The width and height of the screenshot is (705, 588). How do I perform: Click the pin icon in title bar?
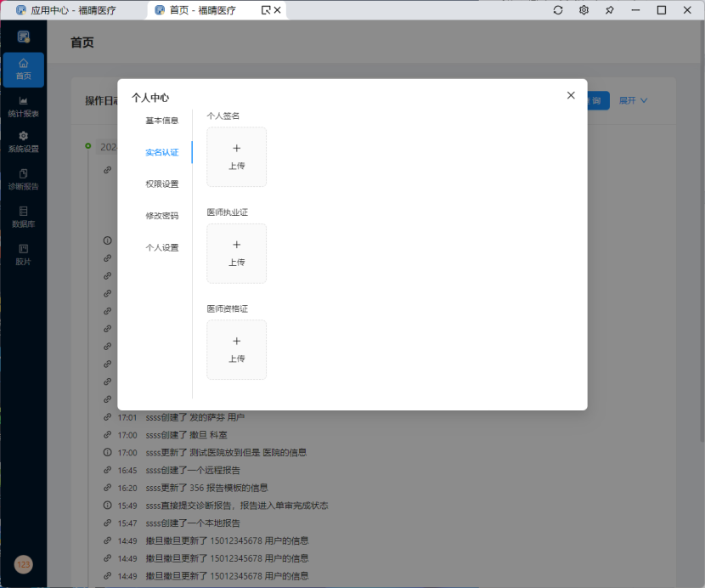[x=609, y=10]
